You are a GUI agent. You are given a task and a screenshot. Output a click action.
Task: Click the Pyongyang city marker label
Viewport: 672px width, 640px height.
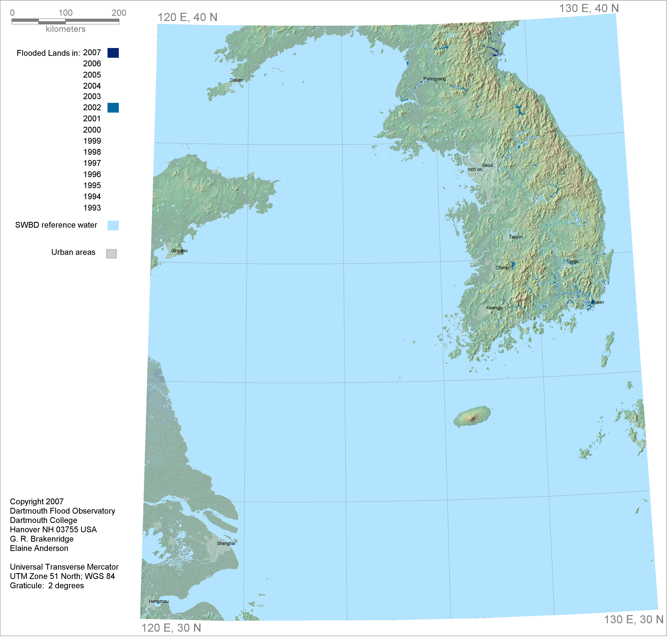434,79
